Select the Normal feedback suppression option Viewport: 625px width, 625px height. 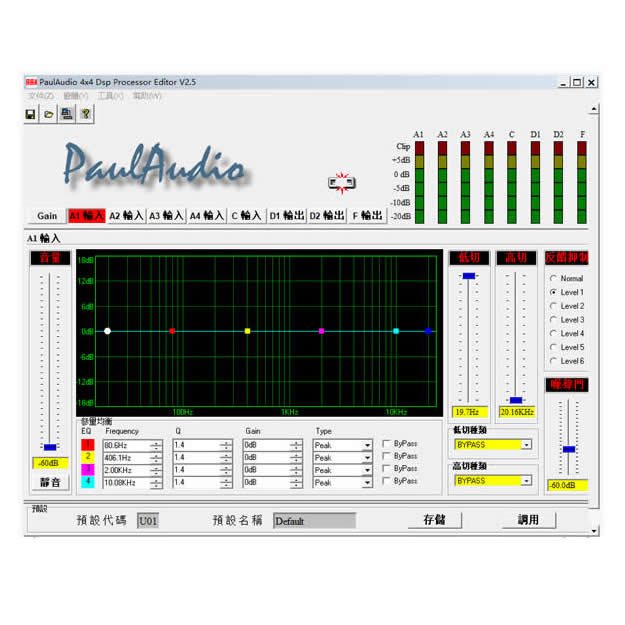coord(553,278)
